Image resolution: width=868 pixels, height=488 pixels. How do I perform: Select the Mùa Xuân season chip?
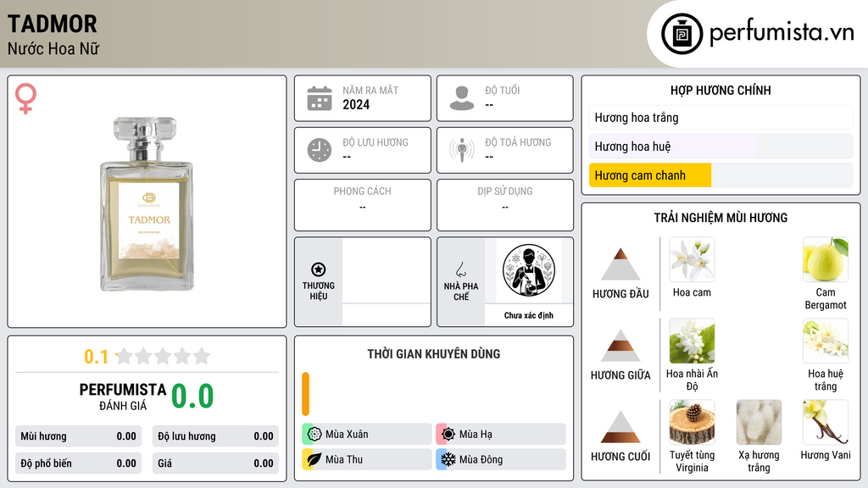367,435
